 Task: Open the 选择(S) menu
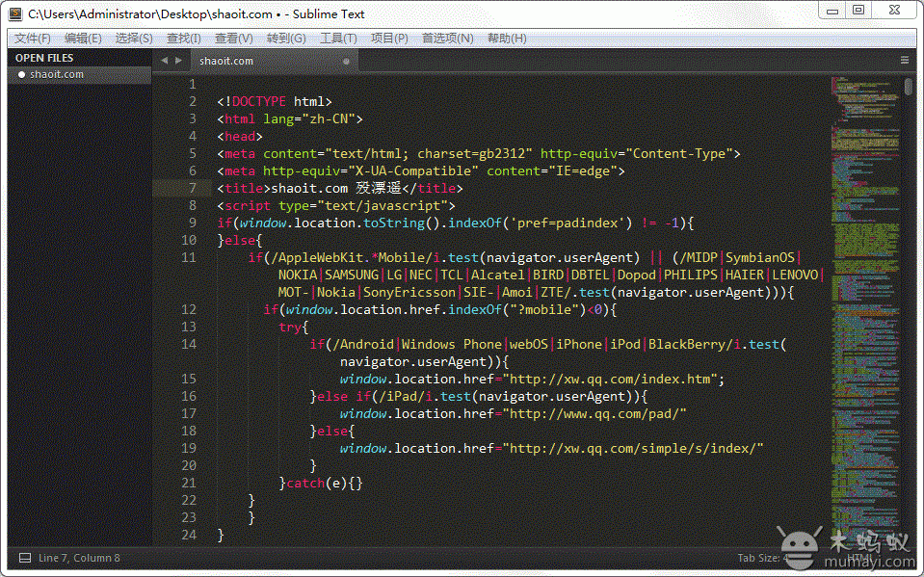pos(134,39)
